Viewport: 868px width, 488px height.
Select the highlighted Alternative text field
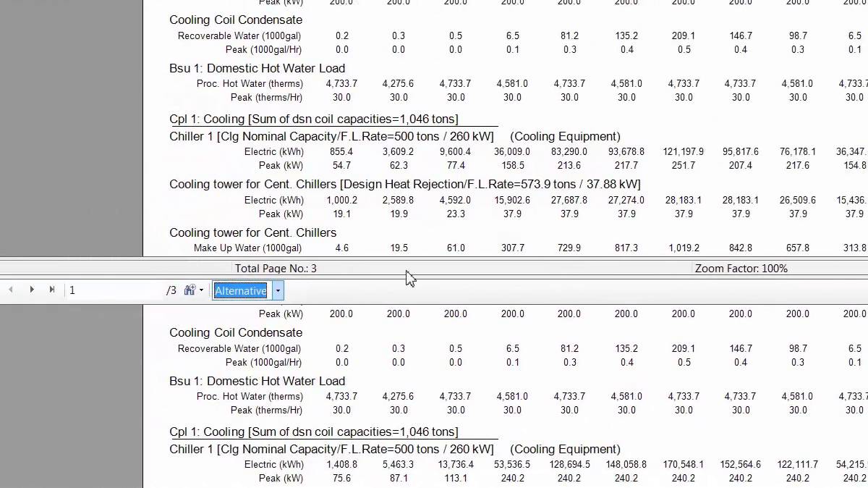pyautogui.click(x=242, y=290)
